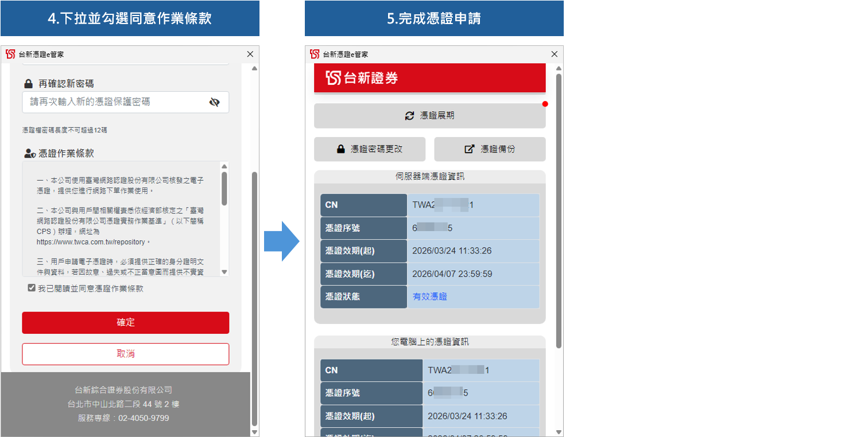Click the left window scrollbar down arrow
The height and width of the screenshot is (437, 868).
[x=254, y=432]
